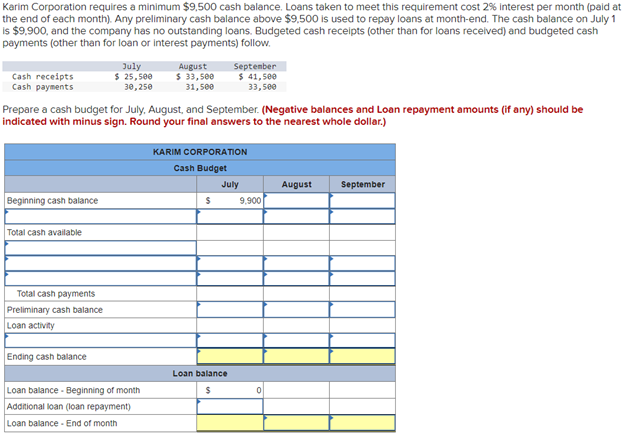Click August cash payments value 31,500
The height and width of the screenshot is (434, 624).
pos(200,87)
